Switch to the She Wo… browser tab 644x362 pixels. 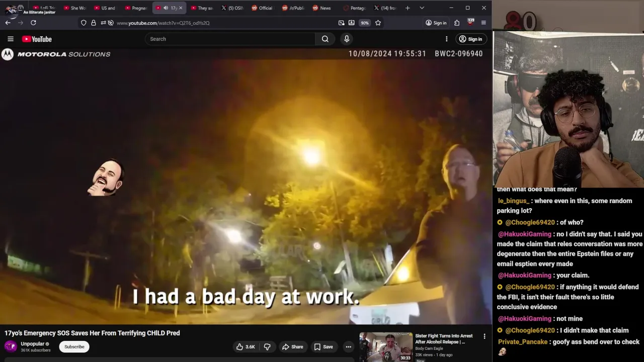(x=75, y=8)
